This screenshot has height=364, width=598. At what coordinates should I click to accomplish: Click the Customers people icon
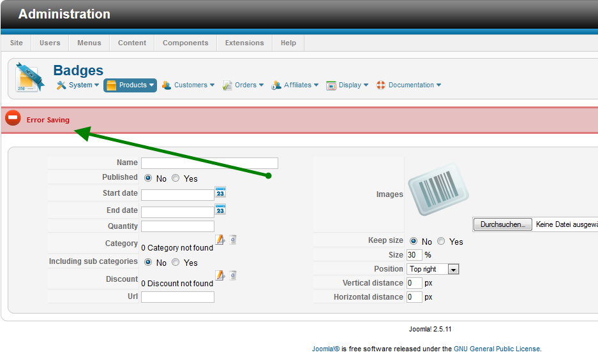[x=167, y=85]
